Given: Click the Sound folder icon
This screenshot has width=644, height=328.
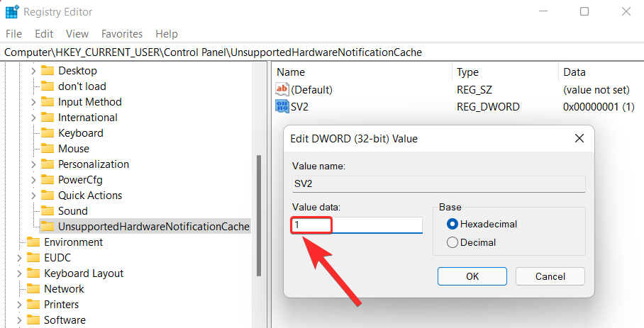Looking at the screenshot, I should [x=48, y=211].
